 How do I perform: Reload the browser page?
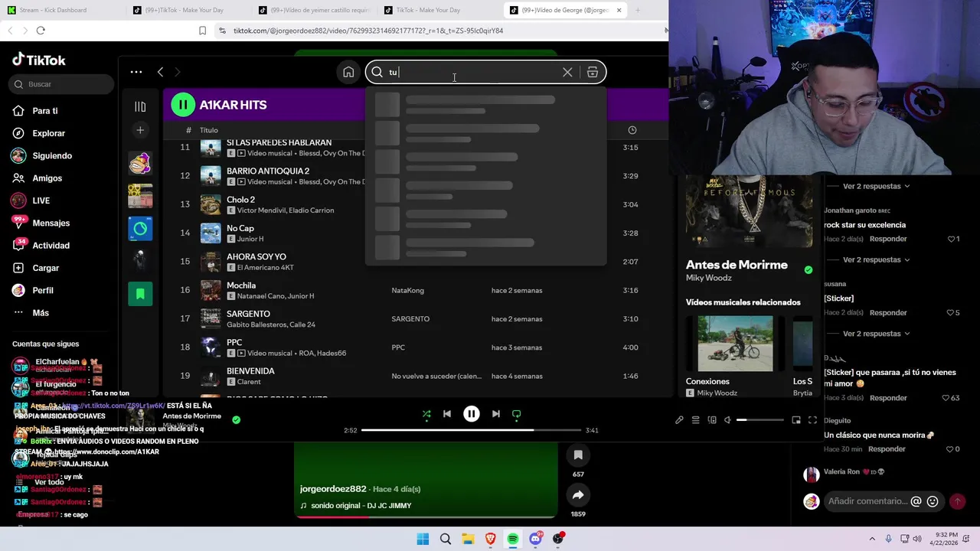point(41,31)
